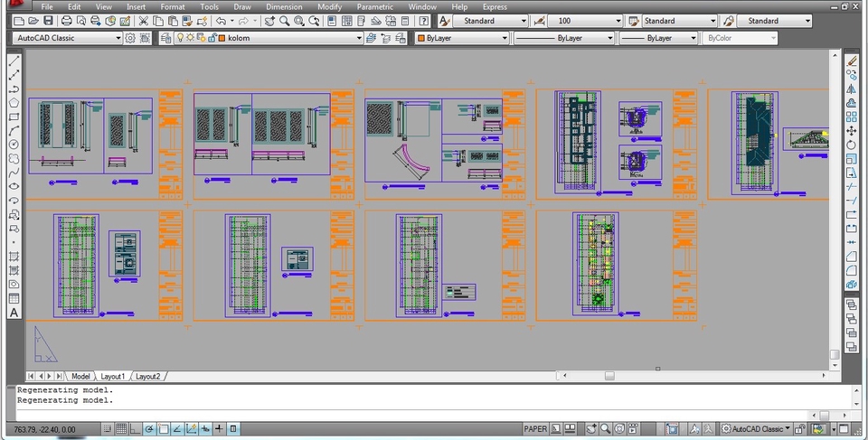868x440 pixels.
Task: Click the Save icon in the toolbar
Action: (x=48, y=21)
